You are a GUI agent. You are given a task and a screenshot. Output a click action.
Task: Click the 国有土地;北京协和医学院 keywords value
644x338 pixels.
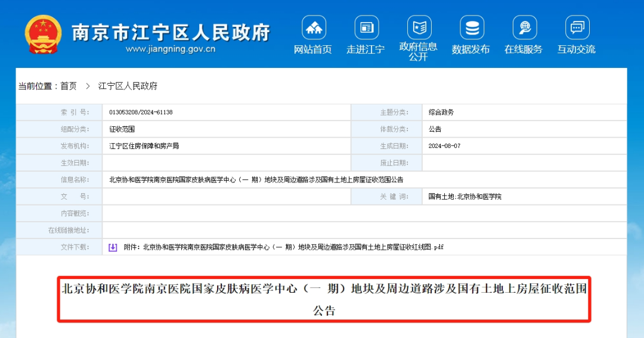[x=465, y=196]
